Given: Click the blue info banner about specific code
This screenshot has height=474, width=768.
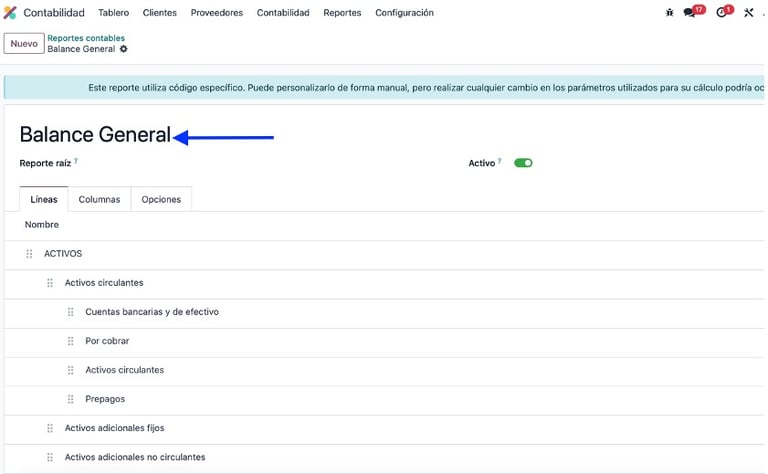Looking at the screenshot, I should [x=384, y=88].
